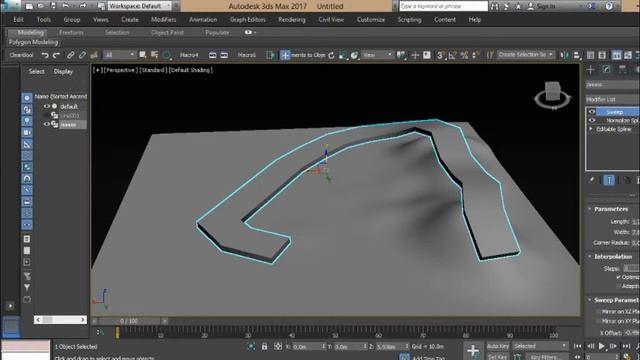The height and width of the screenshot is (360, 640).
Task: Click the Key Filters button
Action: point(547,357)
